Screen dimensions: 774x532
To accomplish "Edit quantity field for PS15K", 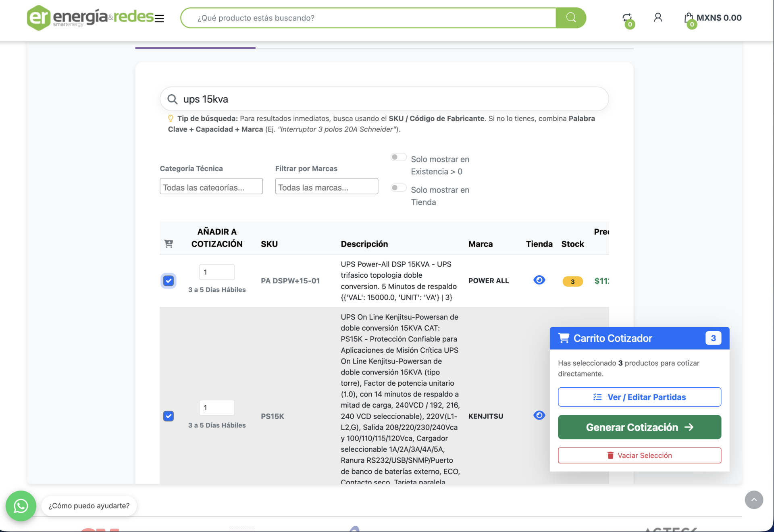I will (217, 407).
